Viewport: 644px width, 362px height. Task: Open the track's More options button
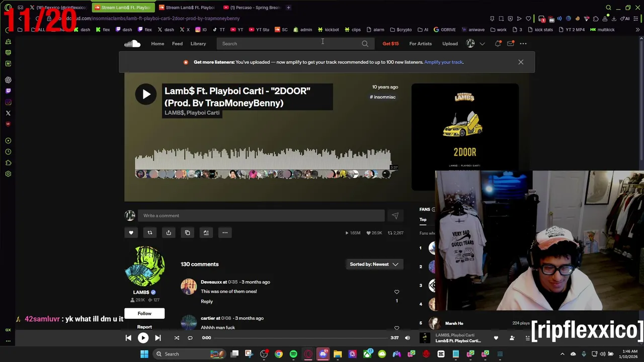[x=225, y=233]
